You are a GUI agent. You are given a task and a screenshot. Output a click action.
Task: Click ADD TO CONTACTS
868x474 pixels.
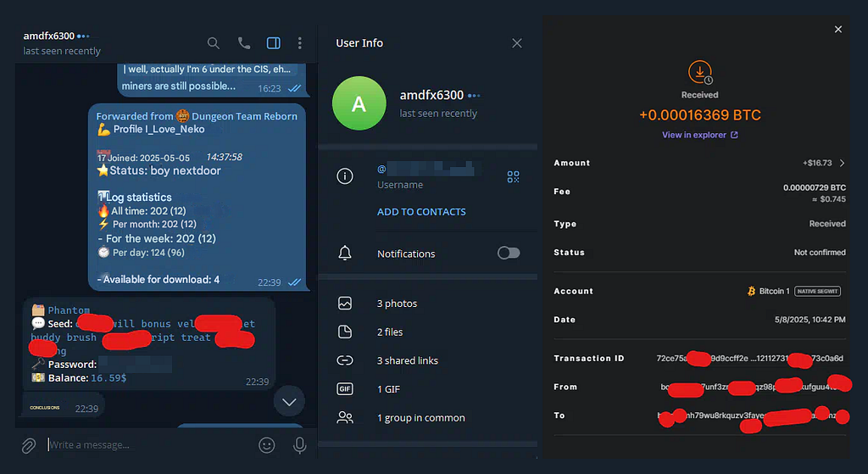click(x=421, y=211)
